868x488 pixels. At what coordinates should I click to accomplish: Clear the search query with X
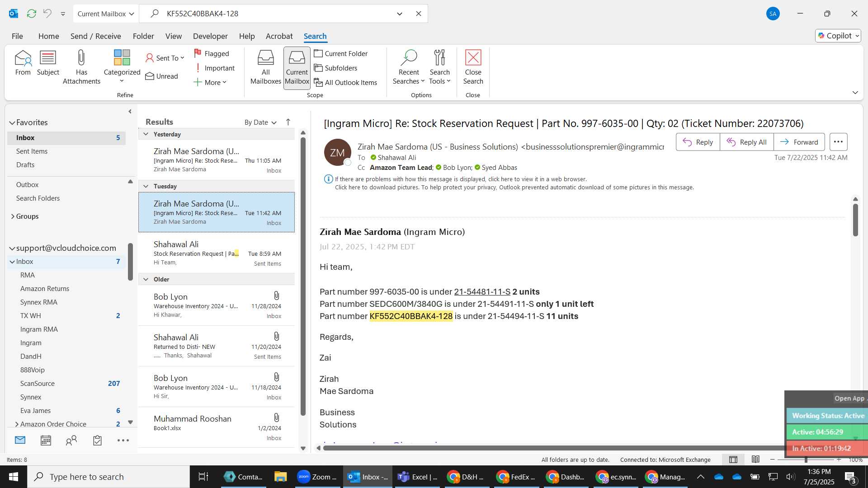(419, 14)
